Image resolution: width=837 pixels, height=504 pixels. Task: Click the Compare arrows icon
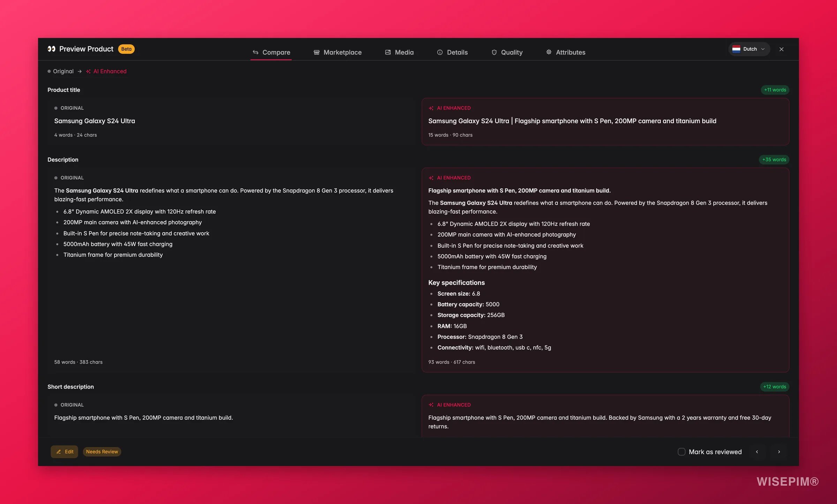pos(256,52)
